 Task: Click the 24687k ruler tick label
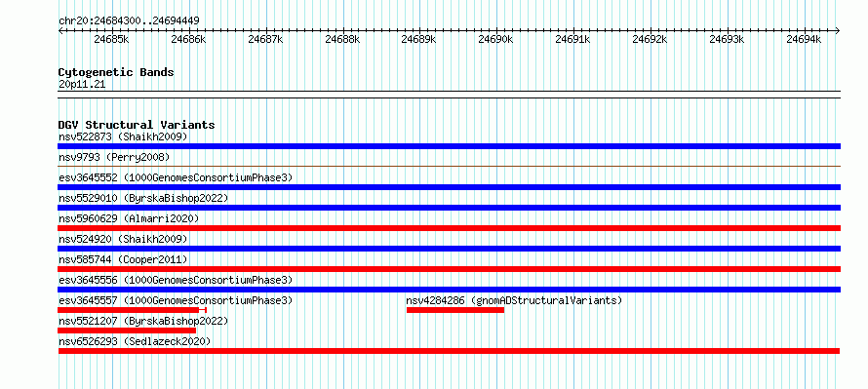pos(265,39)
